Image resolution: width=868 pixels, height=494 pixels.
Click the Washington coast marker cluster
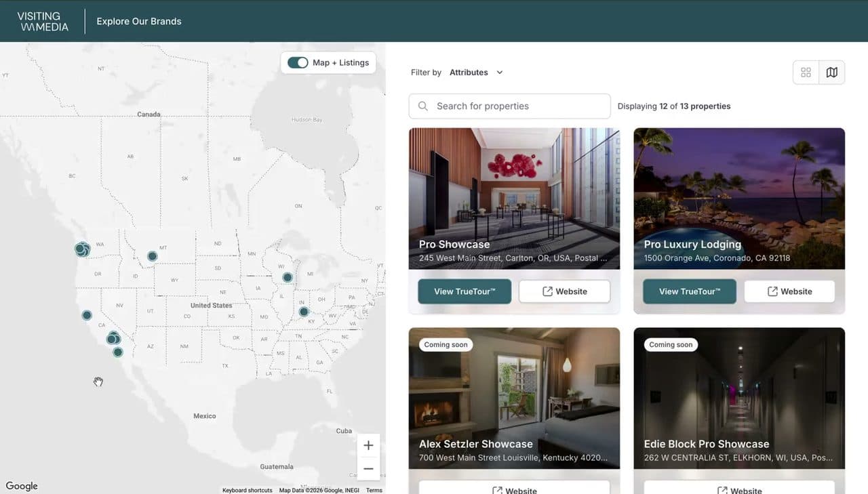click(x=82, y=249)
